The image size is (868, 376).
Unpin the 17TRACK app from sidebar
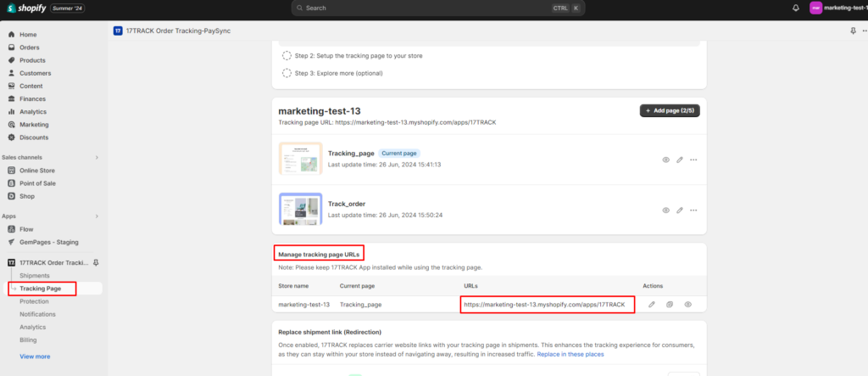pyautogui.click(x=96, y=262)
